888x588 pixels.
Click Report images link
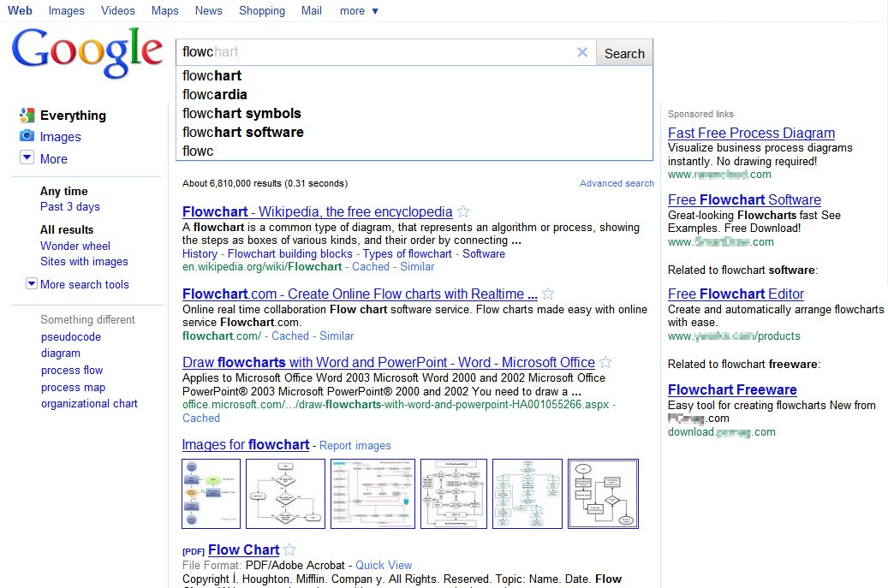pyautogui.click(x=355, y=445)
